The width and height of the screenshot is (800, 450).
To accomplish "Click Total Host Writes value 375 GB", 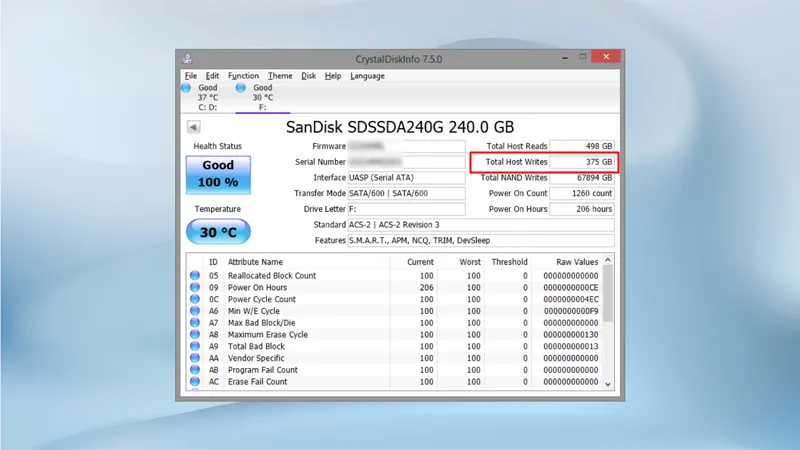I will click(582, 162).
